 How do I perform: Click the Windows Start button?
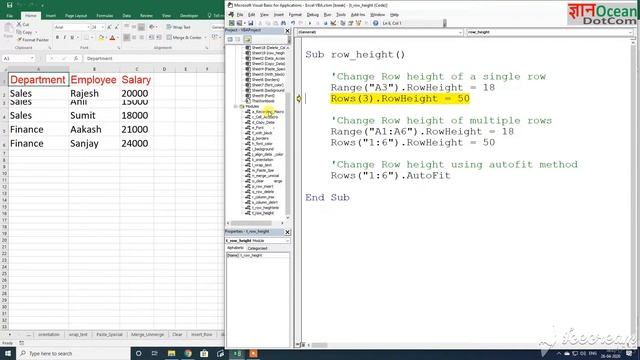(x=7, y=353)
